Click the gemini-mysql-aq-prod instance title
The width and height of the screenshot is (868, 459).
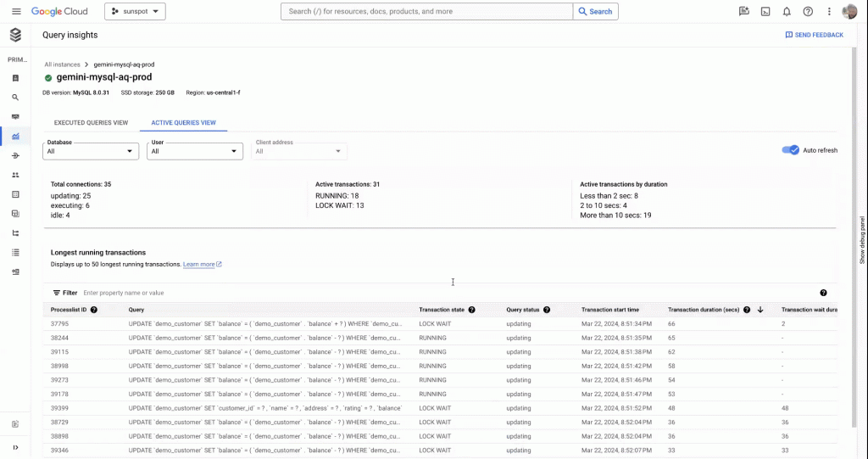(x=104, y=77)
